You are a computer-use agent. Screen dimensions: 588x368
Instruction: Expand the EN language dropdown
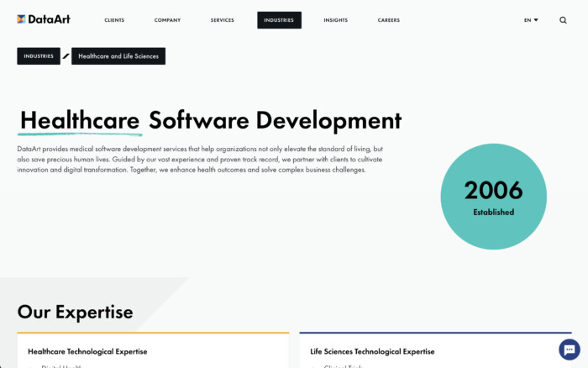pos(531,20)
